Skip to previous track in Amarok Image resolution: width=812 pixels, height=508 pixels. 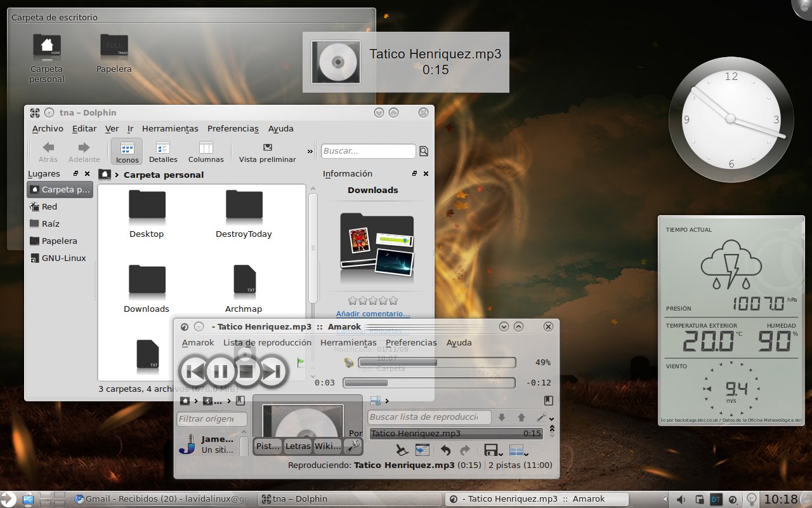[193, 371]
